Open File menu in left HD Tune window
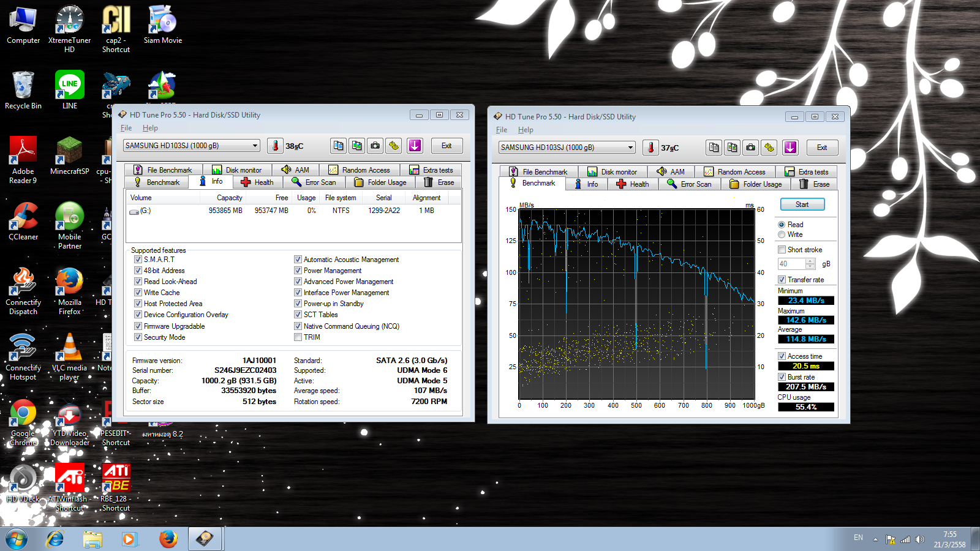This screenshot has width=980, height=551. (x=126, y=128)
